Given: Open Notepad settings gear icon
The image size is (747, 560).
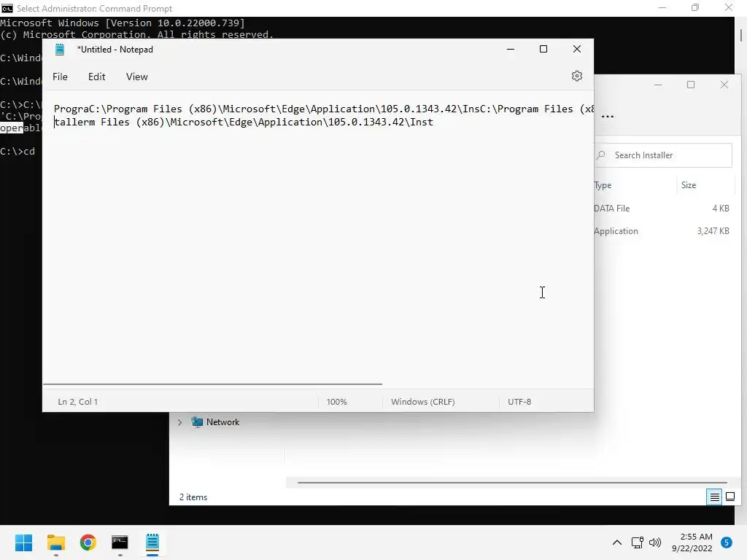Looking at the screenshot, I should pos(576,76).
